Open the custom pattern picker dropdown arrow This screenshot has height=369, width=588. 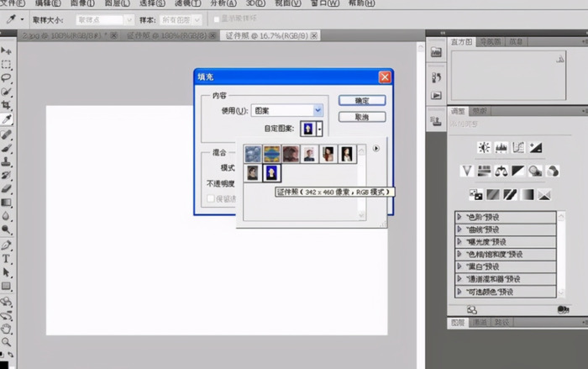tap(319, 128)
